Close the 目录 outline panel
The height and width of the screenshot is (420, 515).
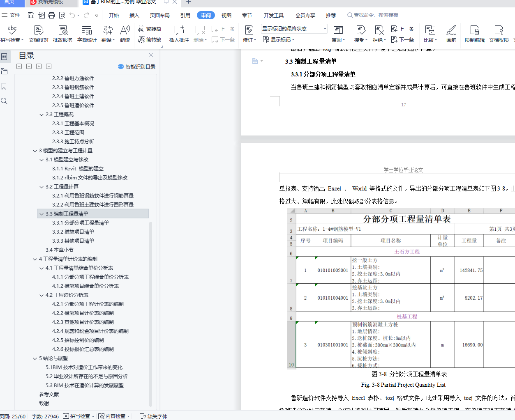click(x=151, y=55)
